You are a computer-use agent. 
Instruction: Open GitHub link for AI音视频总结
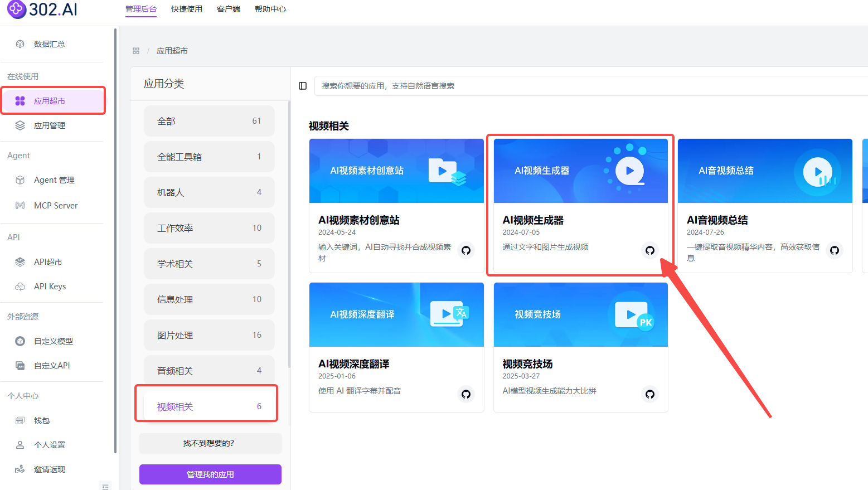(x=835, y=250)
